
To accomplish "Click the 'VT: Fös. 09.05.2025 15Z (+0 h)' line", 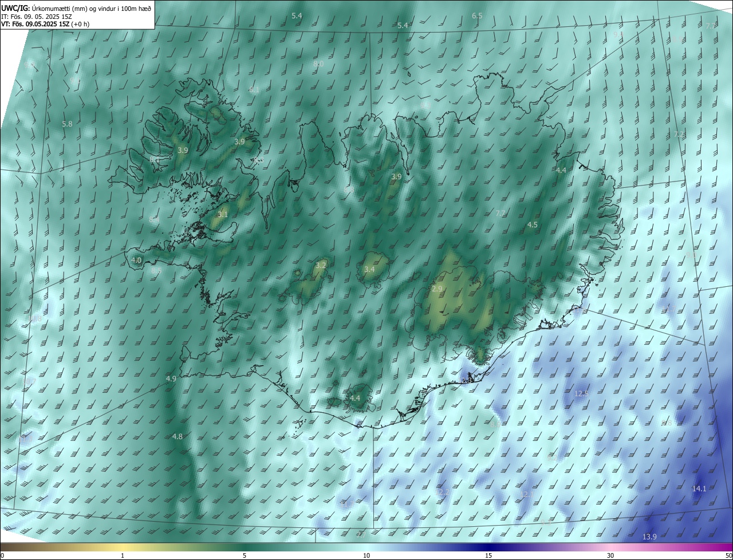I will pos(45,24).
